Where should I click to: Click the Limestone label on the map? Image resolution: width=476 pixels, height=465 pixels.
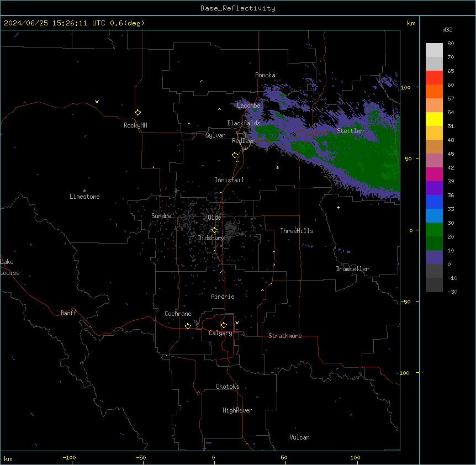click(x=84, y=197)
